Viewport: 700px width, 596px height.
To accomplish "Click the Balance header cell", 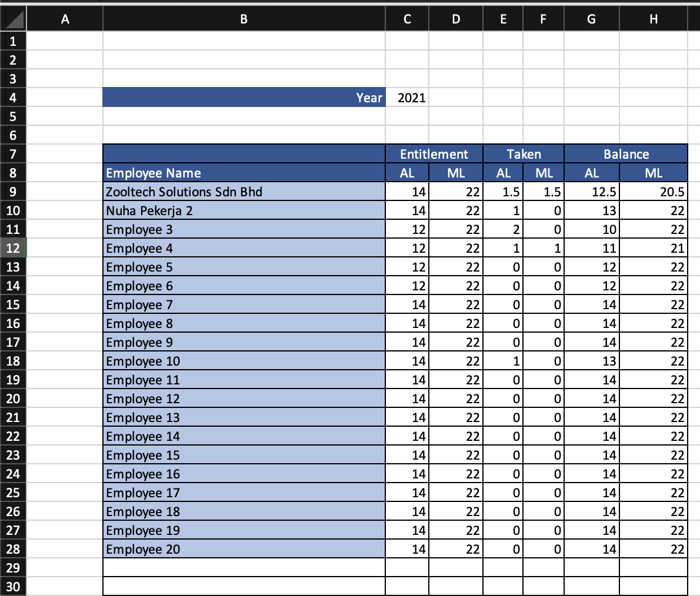I will 626,154.
